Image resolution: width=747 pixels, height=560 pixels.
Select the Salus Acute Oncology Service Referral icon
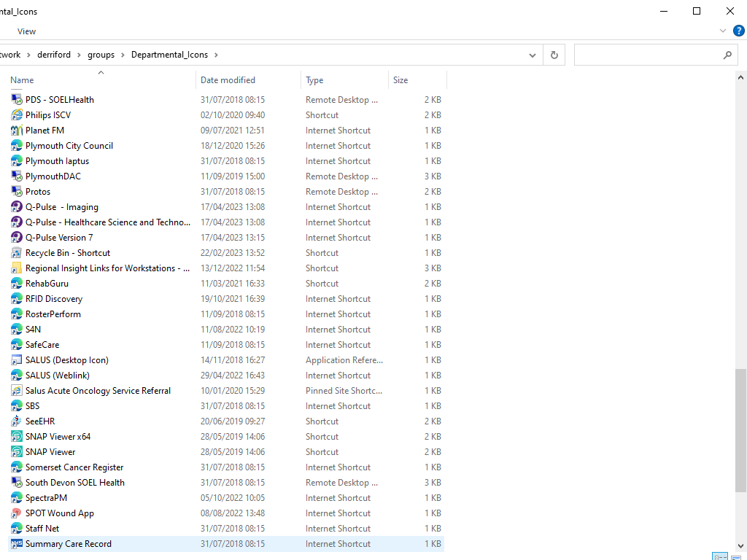tap(17, 391)
